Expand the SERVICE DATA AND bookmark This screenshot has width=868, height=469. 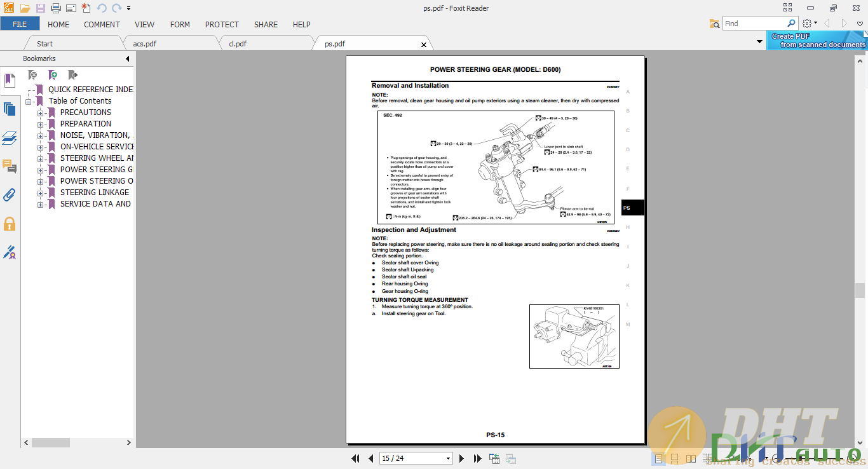(x=40, y=204)
